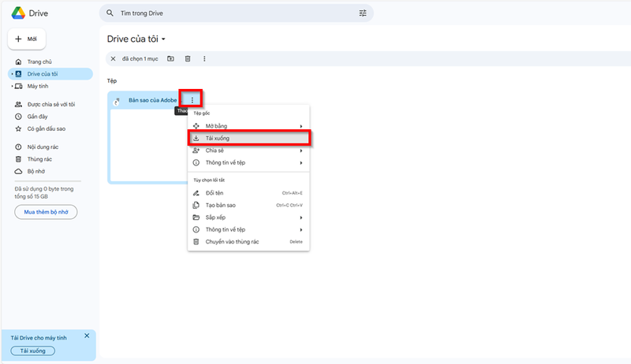The width and height of the screenshot is (631, 364).
Task: Choose 'Chuyển vào thùng rác' option
Action: pyautogui.click(x=248, y=242)
